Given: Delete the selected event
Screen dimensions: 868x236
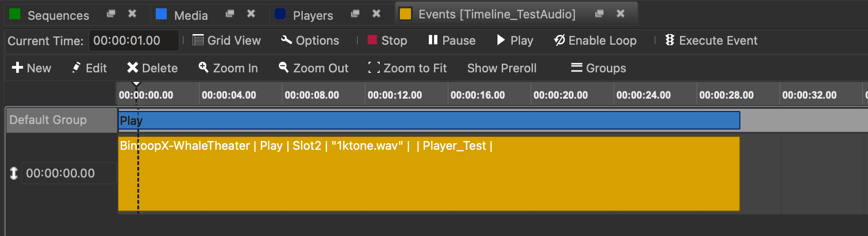Looking at the screenshot, I should click(152, 68).
